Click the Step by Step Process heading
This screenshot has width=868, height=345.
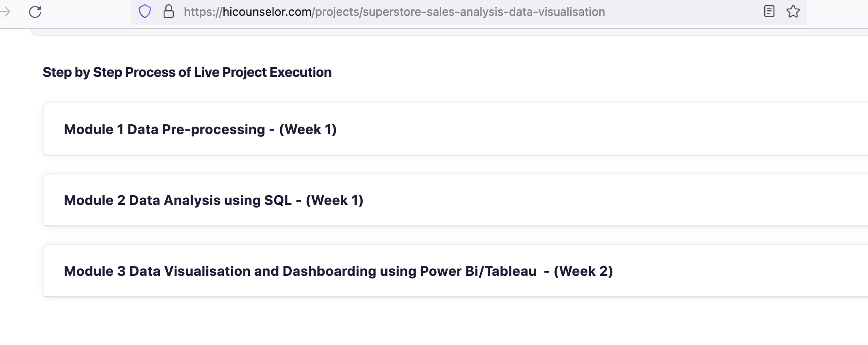click(187, 72)
